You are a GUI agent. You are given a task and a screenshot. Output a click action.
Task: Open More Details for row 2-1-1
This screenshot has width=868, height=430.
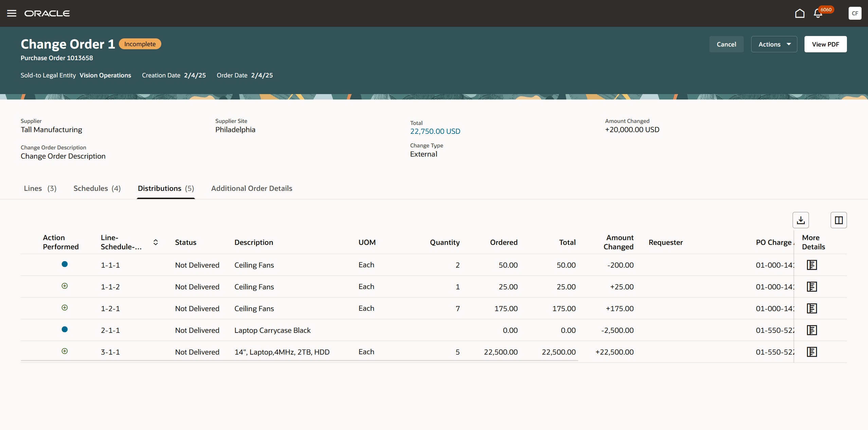coord(812,330)
